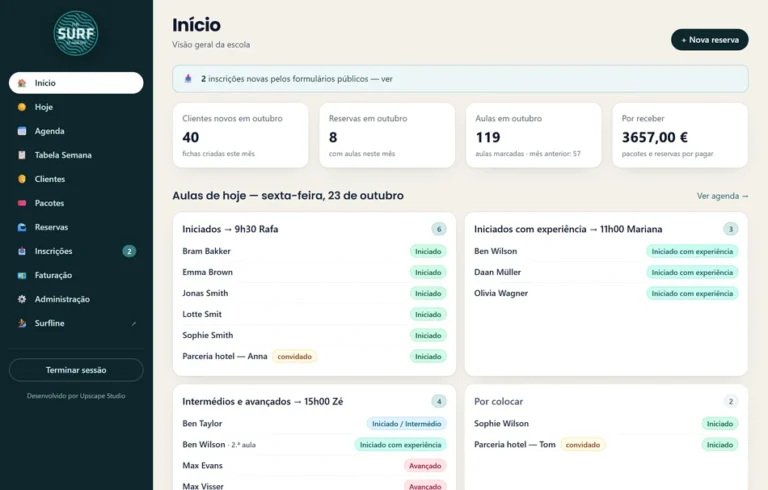Open the Desenvolvido por Upscape Studio link
Image resolution: width=768 pixels, height=490 pixels.
76,396
